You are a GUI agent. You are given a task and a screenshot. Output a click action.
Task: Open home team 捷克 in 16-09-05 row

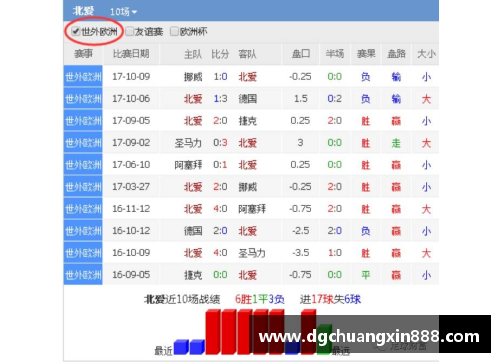click(x=193, y=275)
